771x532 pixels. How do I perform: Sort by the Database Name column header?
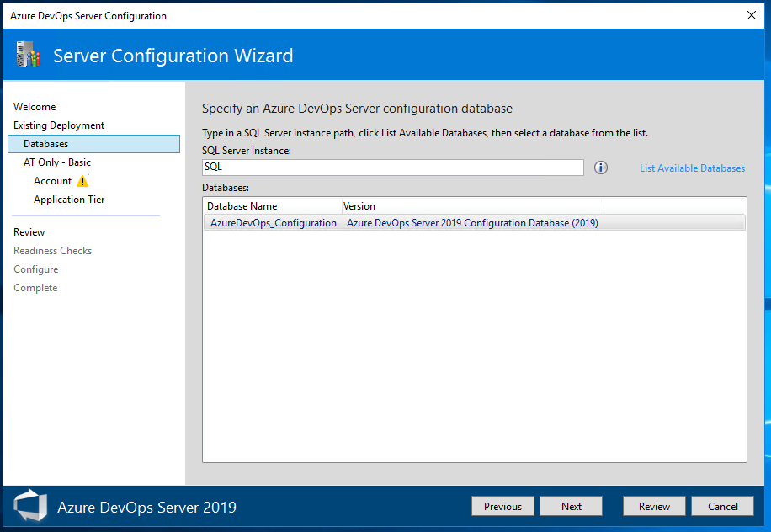coord(273,206)
